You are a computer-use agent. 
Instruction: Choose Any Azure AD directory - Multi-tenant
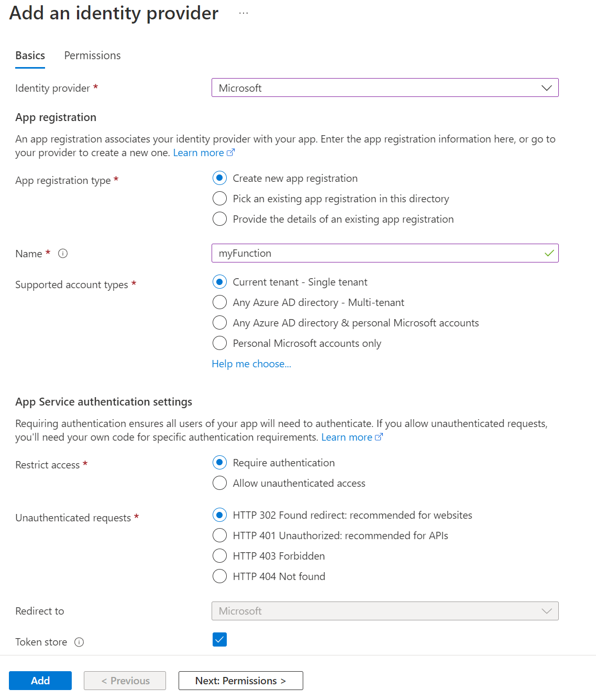tap(219, 302)
